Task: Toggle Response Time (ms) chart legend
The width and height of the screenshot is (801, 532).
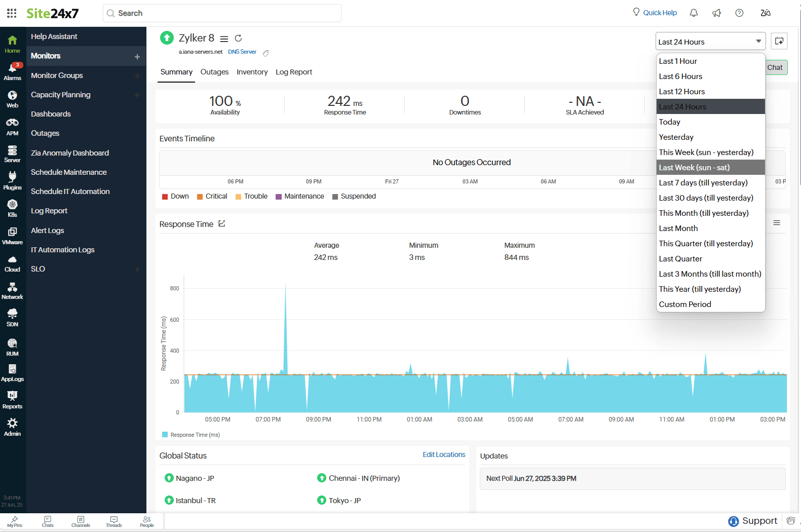Action: click(191, 435)
